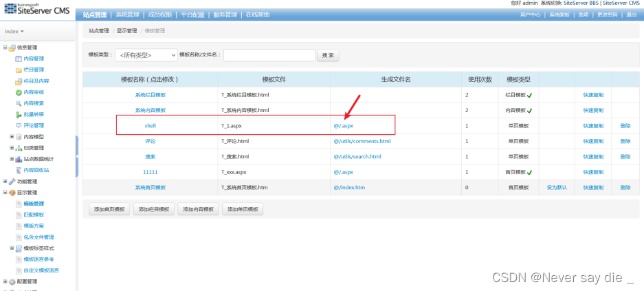Click the 评论管理 speech bubble icon
This screenshot has height=291, width=644.
[x=19, y=125]
